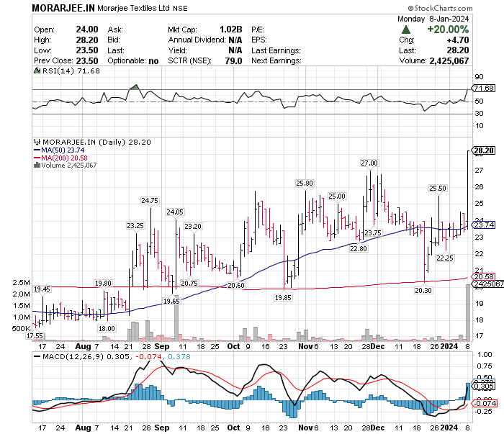Click the 22.80 low price label
The width and height of the screenshot is (504, 434).
(359, 248)
